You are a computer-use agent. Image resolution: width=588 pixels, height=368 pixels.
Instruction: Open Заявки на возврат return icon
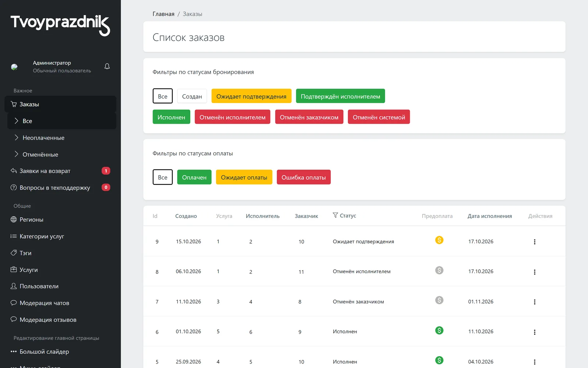click(x=14, y=171)
